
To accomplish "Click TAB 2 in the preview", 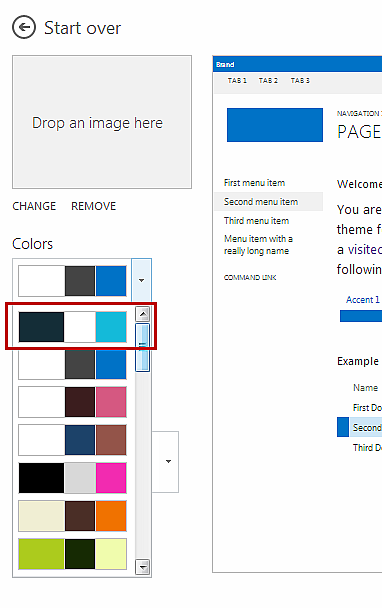I will coord(268,81).
